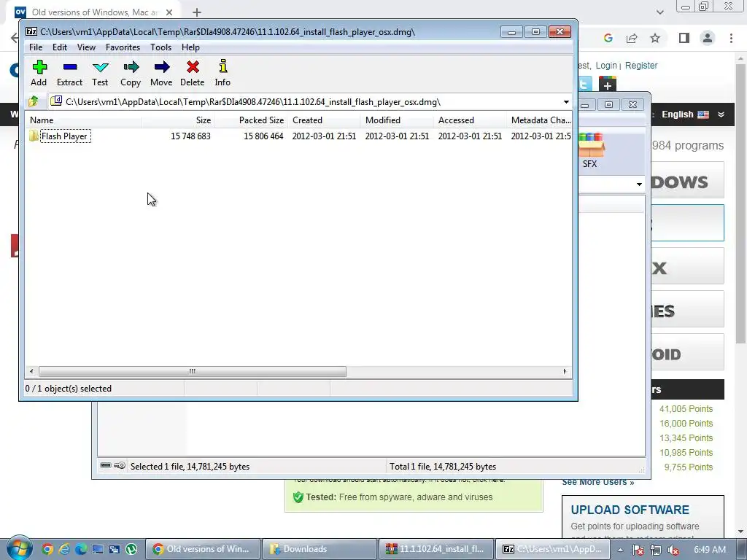Open the Windows Start button
The image size is (747, 560).
(20, 548)
